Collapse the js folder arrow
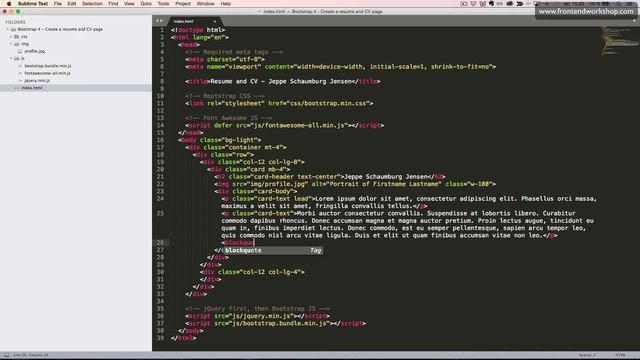 [x=11, y=59]
